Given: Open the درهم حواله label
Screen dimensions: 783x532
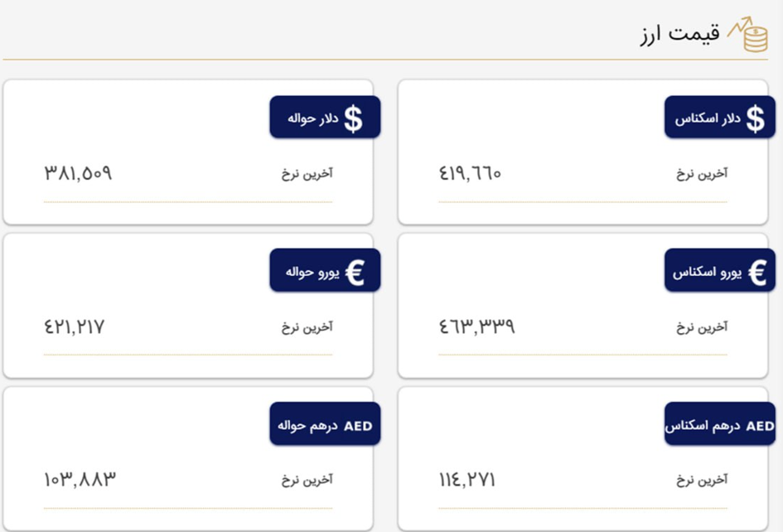Looking at the screenshot, I should point(307,426).
